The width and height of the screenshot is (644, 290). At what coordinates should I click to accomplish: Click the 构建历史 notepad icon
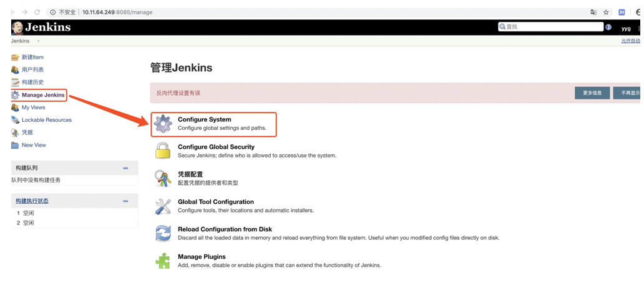pos(15,82)
